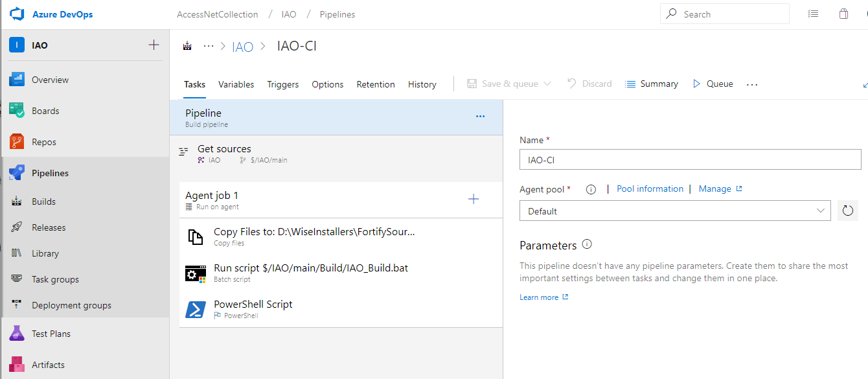Click the plus icon next to IAO project
The image size is (868, 379).
[154, 45]
